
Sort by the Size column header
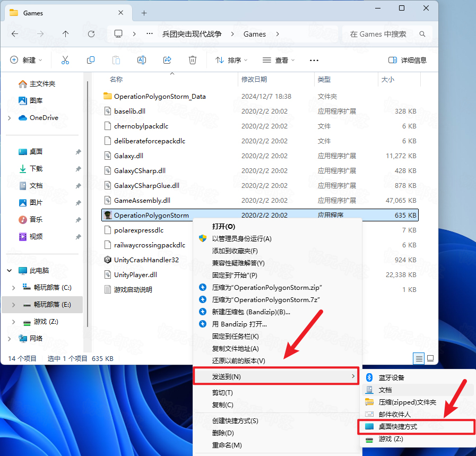pos(388,79)
